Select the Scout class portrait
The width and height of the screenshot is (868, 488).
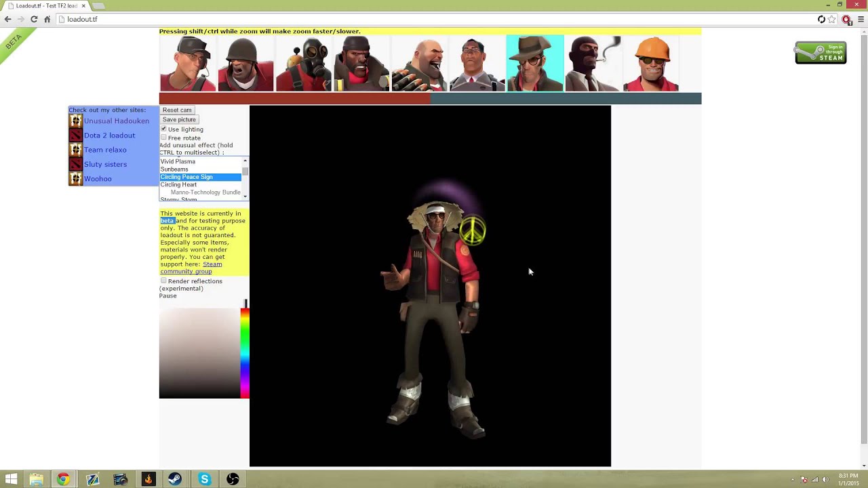[188, 64]
